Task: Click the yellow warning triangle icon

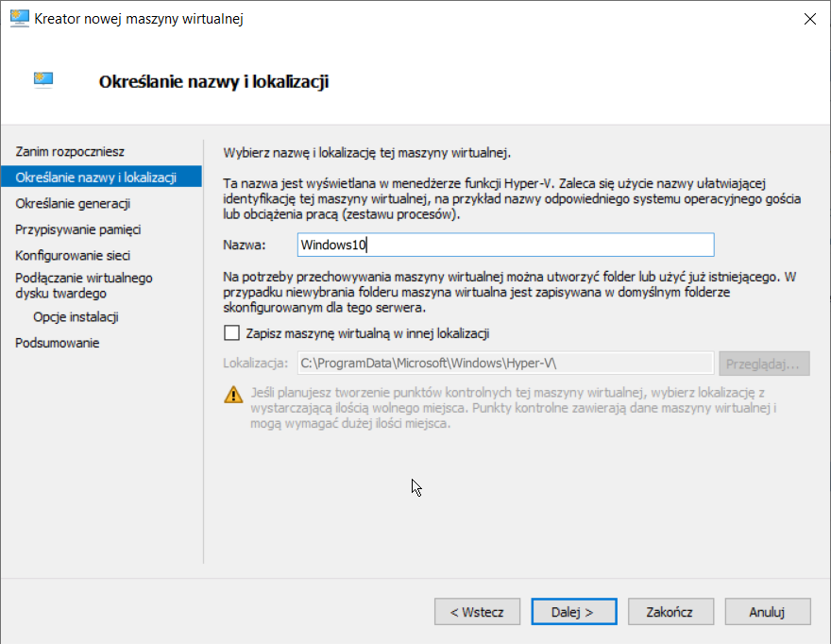Action: 232,395
